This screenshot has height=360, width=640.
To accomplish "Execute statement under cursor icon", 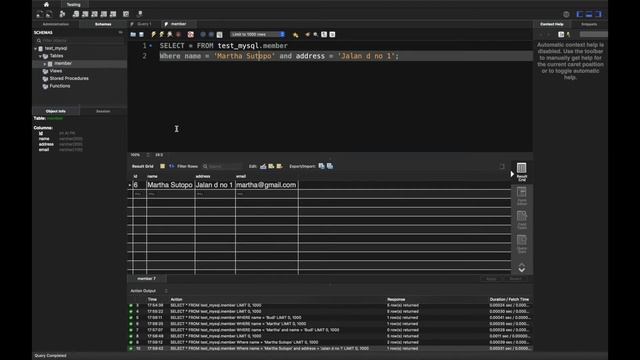I will click(162, 35).
